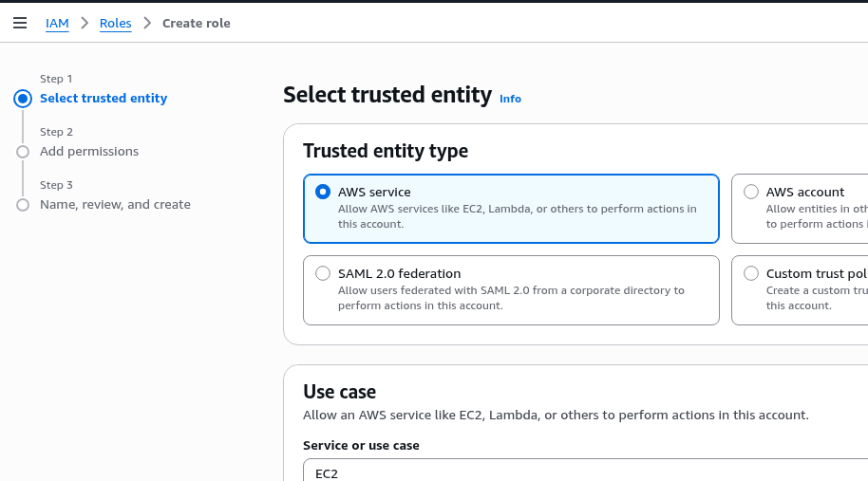Go to the IAM breadcrumb link
The image size is (868, 481).
(x=57, y=23)
